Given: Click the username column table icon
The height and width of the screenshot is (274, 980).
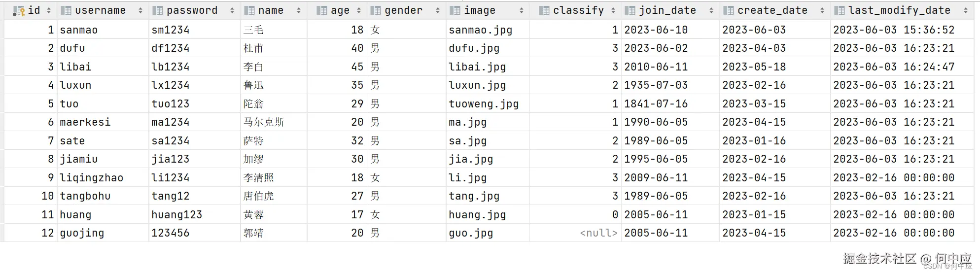Looking at the screenshot, I should click(66, 10).
